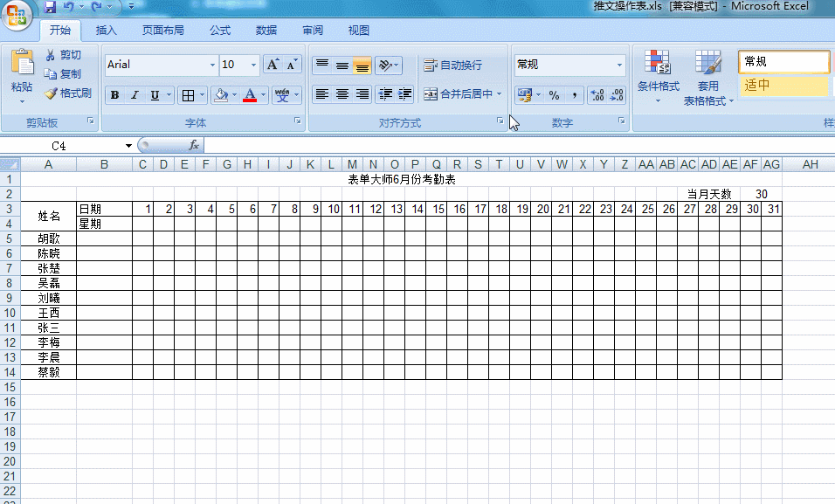The width and height of the screenshot is (835, 504).
Task: Open the 对齐方式 group dialog launcher
Action: pos(500,121)
